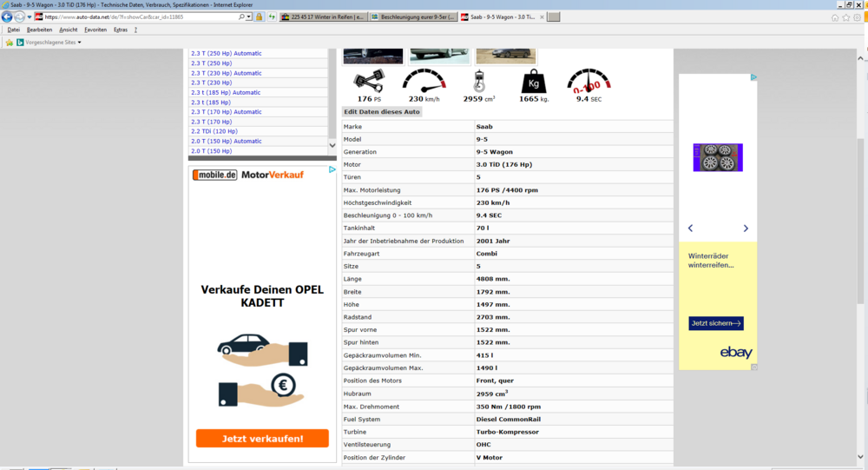
Task: Click the Winterräder winterreifen ad text
Action: tap(711, 261)
